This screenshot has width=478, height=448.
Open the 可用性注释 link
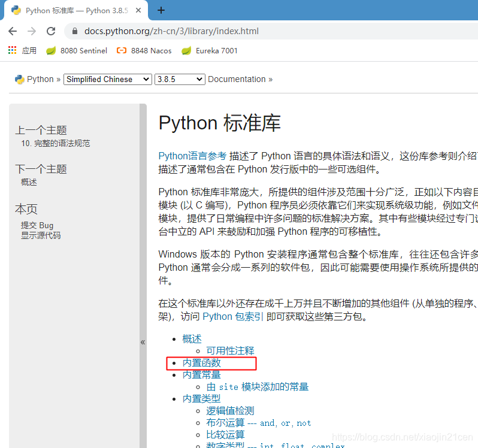230,351
